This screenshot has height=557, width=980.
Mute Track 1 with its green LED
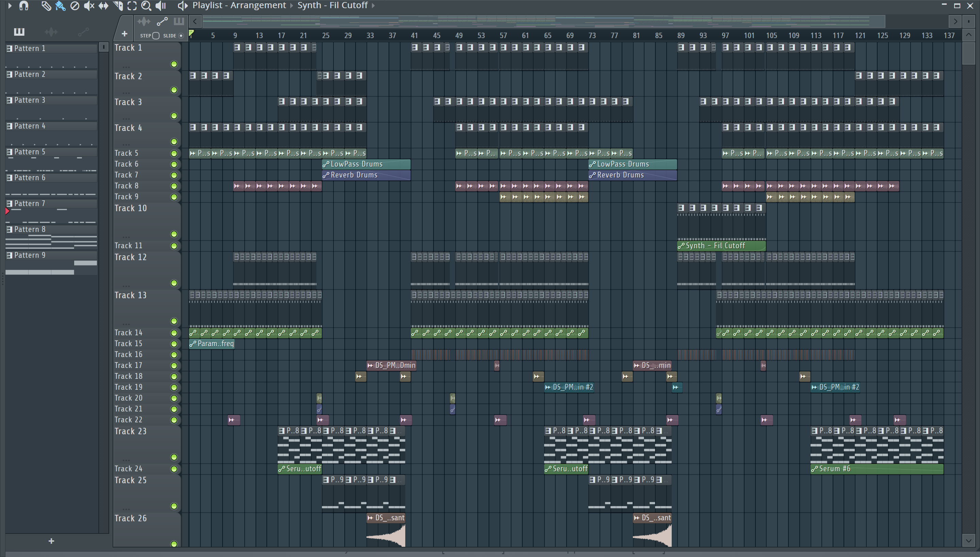[x=174, y=64]
